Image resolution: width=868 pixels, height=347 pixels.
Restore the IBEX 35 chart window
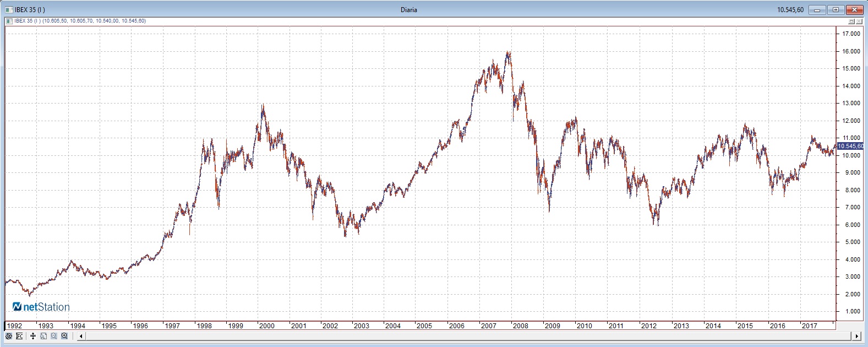(836, 10)
